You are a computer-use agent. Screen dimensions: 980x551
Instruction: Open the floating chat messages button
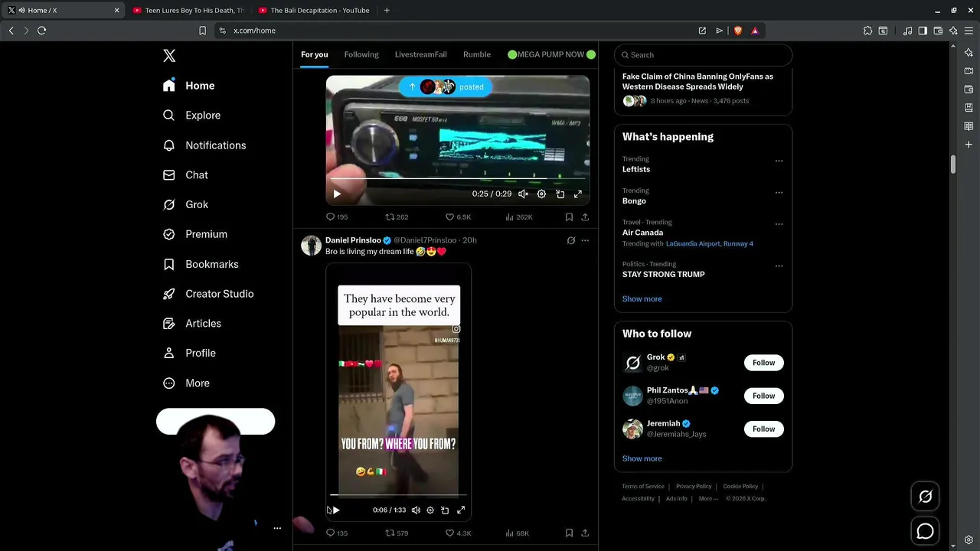[925, 531]
